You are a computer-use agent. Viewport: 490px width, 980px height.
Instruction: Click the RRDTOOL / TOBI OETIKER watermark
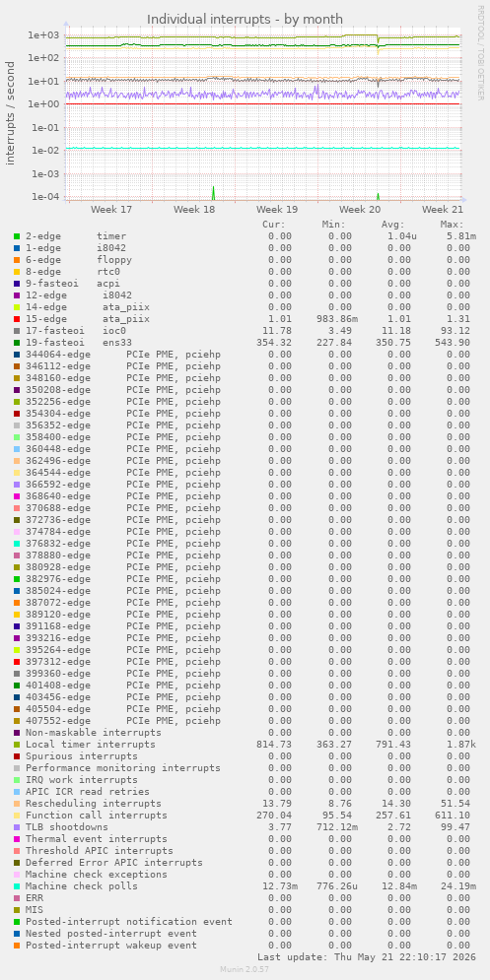pos(480,52)
